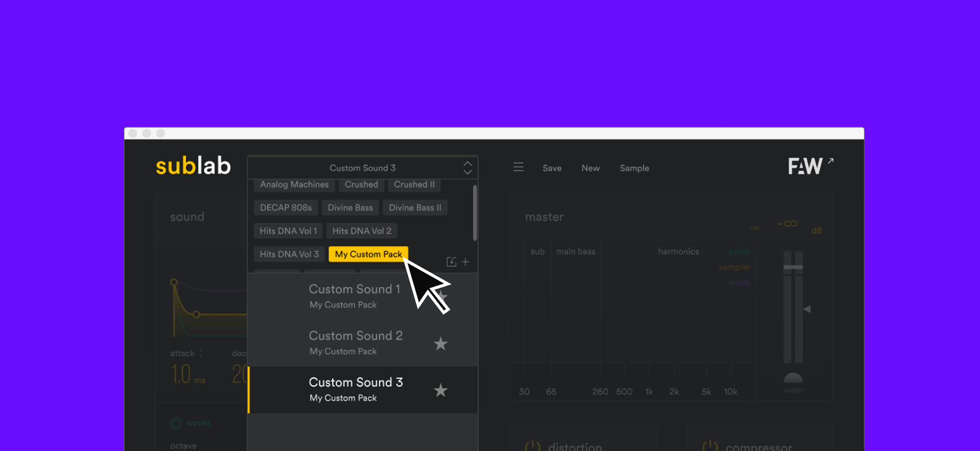Viewport: 980px width, 451px height.
Task: Click the sampler layer label
Action: pyautogui.click(x=735, y=267)
